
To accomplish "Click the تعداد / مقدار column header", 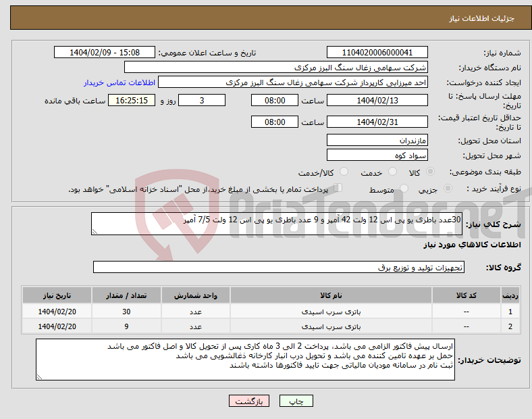I will click(x=126, y=295).
